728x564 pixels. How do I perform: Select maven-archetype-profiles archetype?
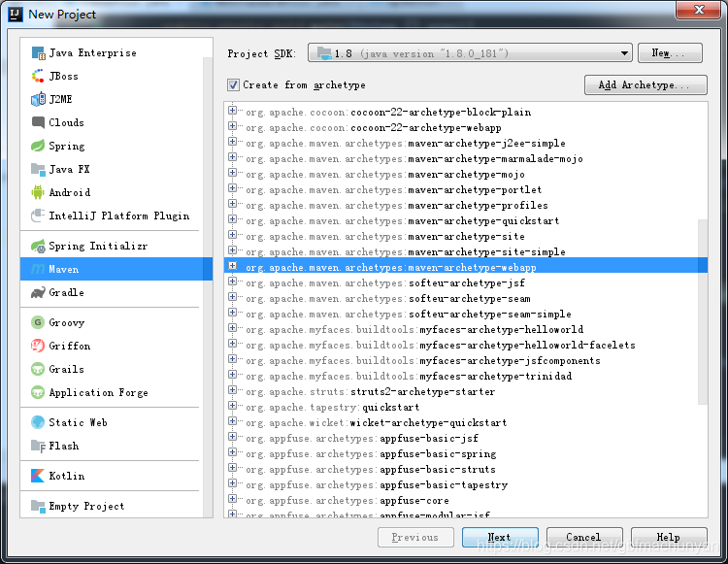397,205
